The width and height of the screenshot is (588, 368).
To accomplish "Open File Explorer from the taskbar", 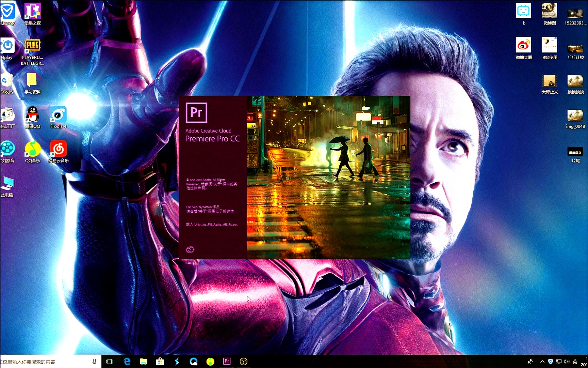I will (x=144, y=362).
